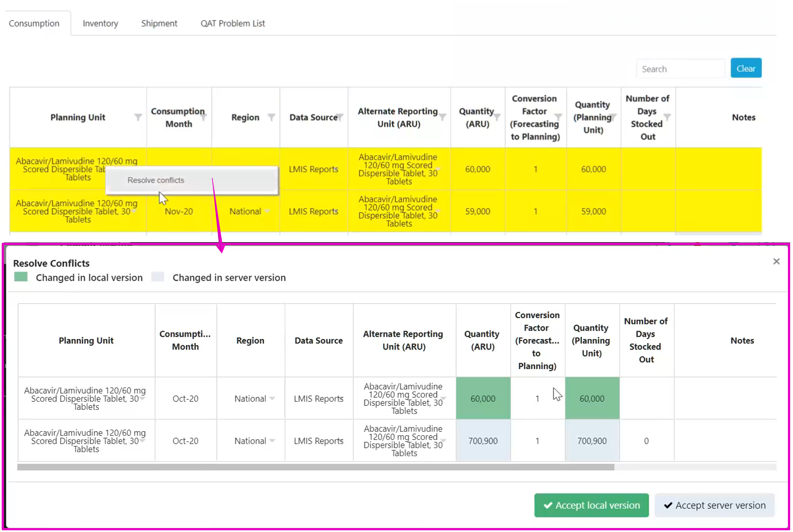Open filter for Quantity (Planning Unit) column
The height and width of the screenshot is (532, 793).
pyautogui.click(x=613, y=117)
